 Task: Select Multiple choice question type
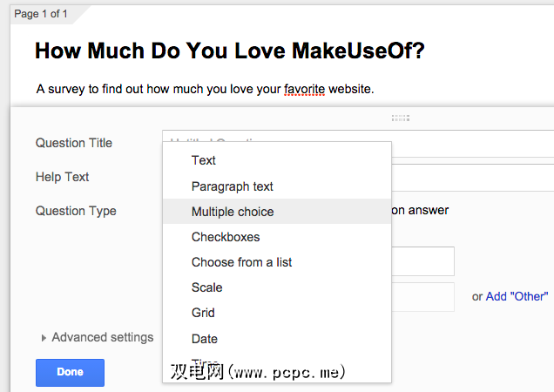pos(233,212)
